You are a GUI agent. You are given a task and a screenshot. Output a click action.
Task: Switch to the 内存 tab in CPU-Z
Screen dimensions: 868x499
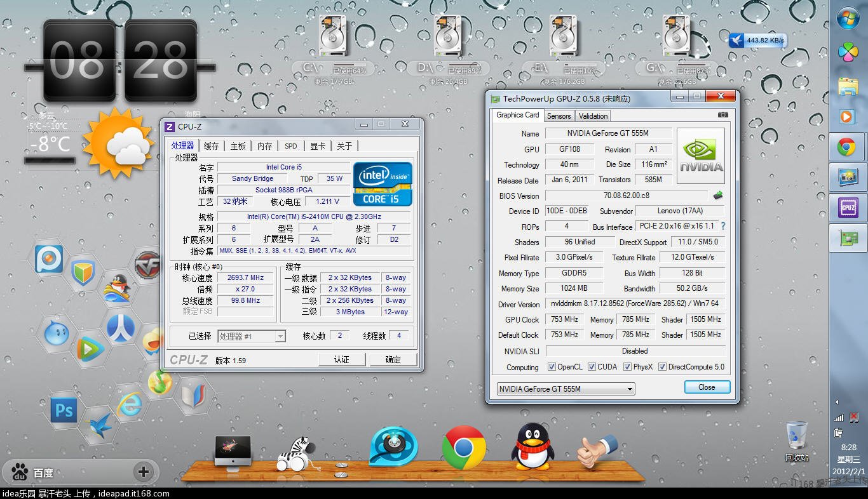click(x=264, y=146)
